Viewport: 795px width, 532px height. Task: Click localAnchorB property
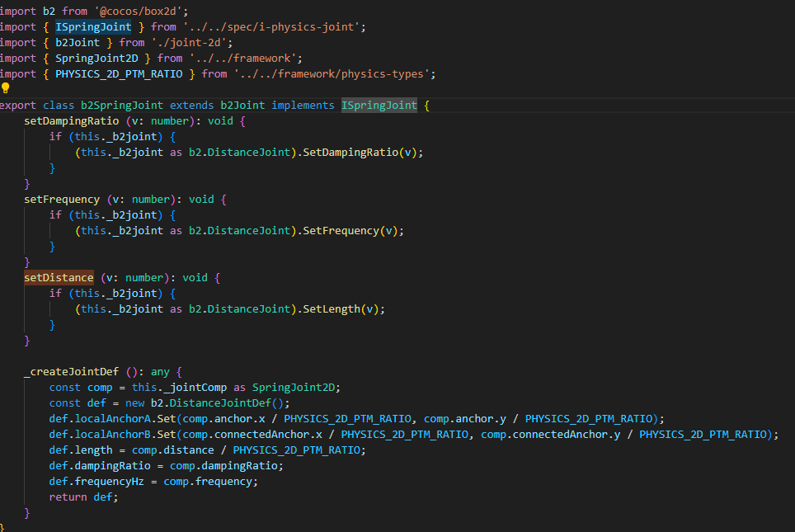[x=112, y=435]
